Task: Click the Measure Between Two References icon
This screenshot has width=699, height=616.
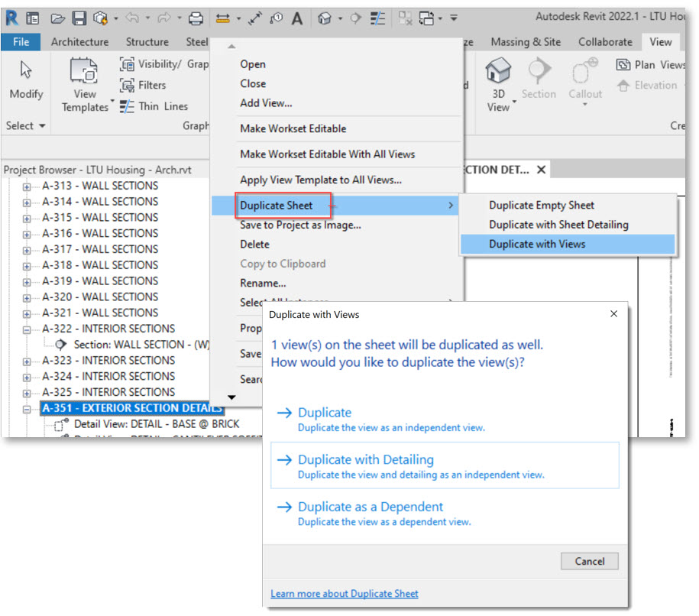Action: point(222,18)
